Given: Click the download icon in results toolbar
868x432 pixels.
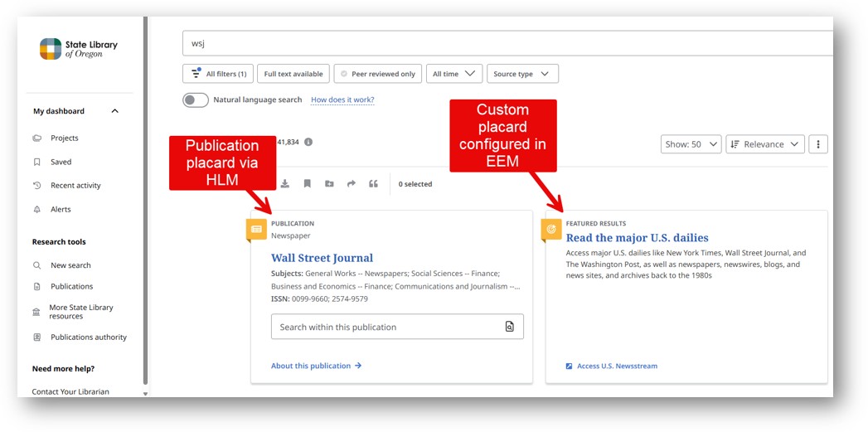Looking at the screenshot, I should click(x=285, y=184).
